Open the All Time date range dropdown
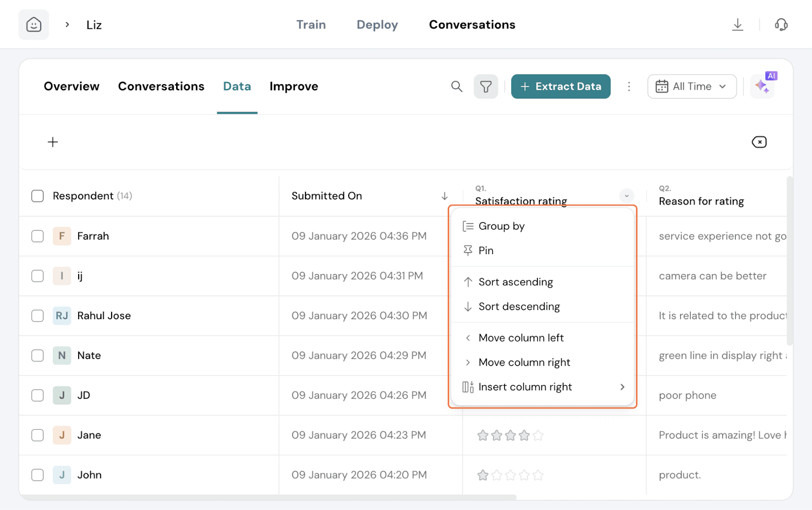 691,87
